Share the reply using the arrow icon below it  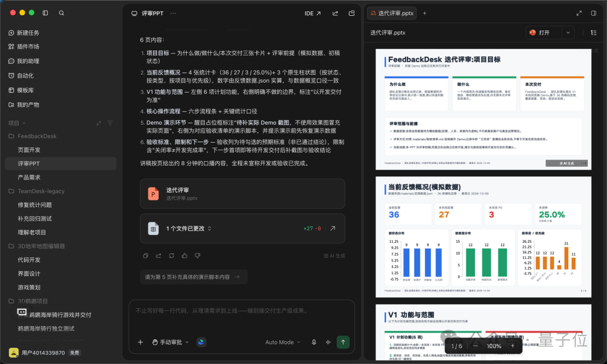coord(158,256)
